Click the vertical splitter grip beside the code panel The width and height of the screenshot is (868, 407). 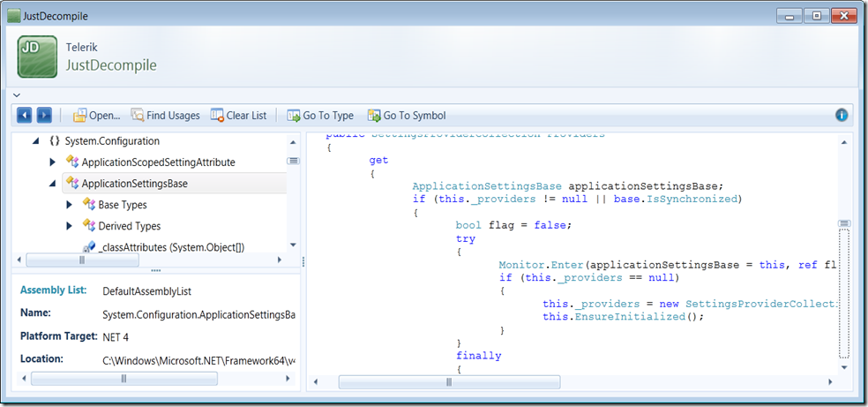pyautogui.click(x=303, y=260)
